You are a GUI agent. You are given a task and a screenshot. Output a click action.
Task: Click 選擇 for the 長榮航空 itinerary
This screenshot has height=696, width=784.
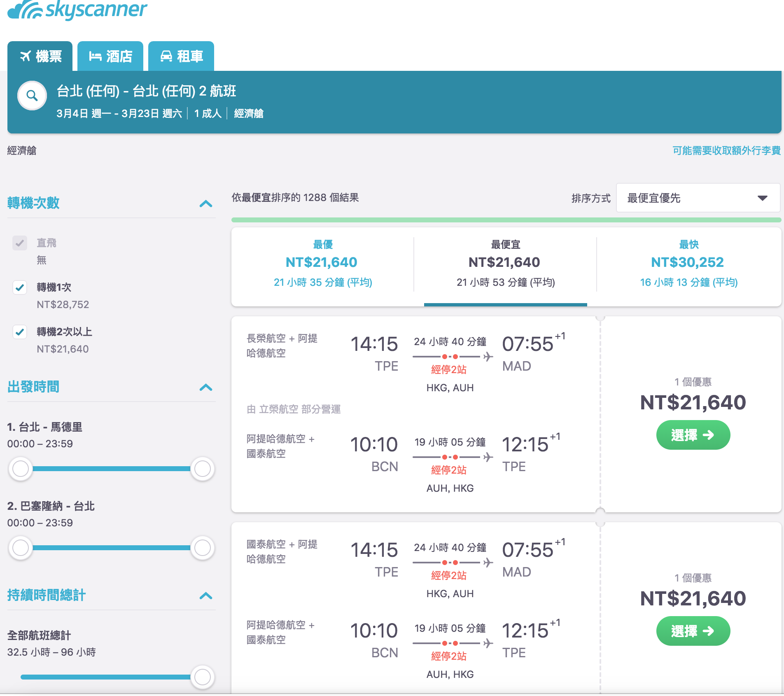coord(693,435)
